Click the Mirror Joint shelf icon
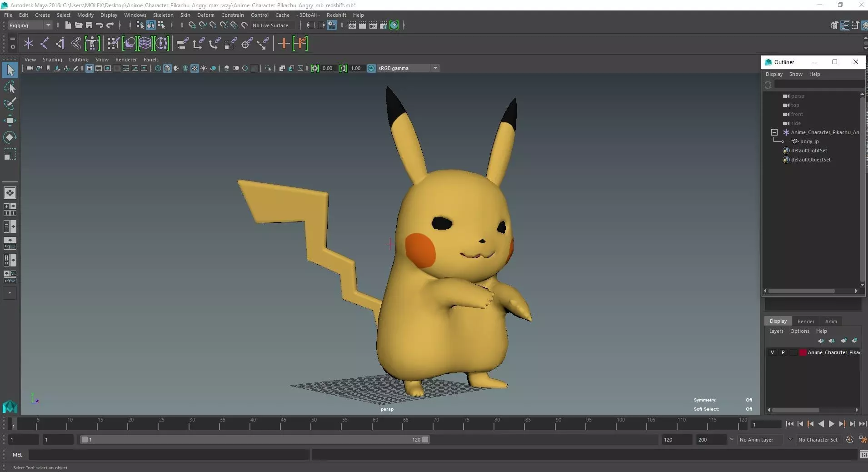The width and height of the screenshot is (868, 472). [x=76, y=44]
